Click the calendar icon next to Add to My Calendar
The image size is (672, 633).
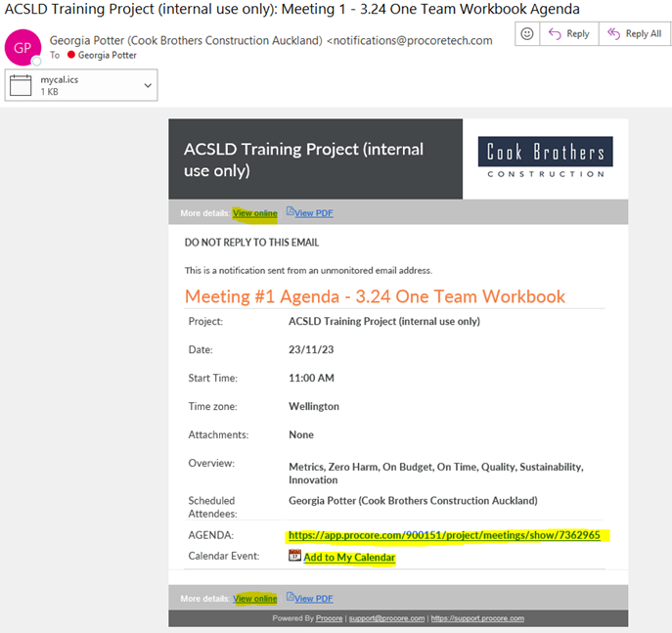294,556
